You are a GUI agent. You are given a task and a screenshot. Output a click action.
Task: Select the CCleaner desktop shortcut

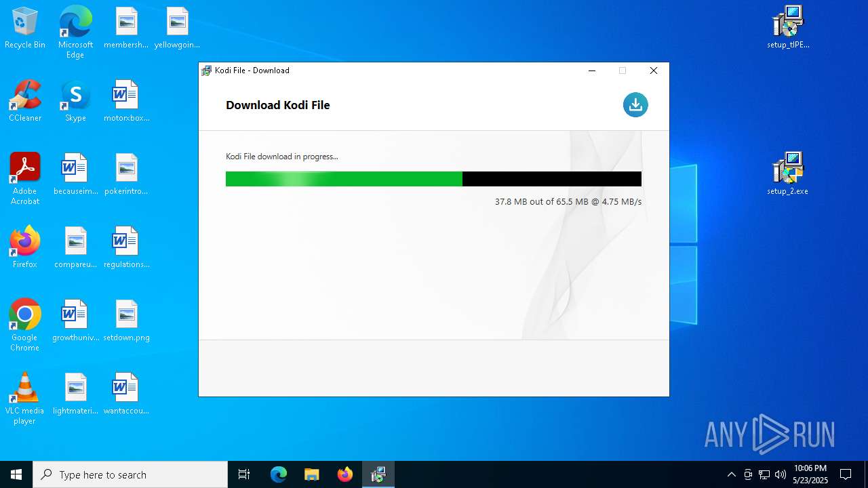click(25, 102)
